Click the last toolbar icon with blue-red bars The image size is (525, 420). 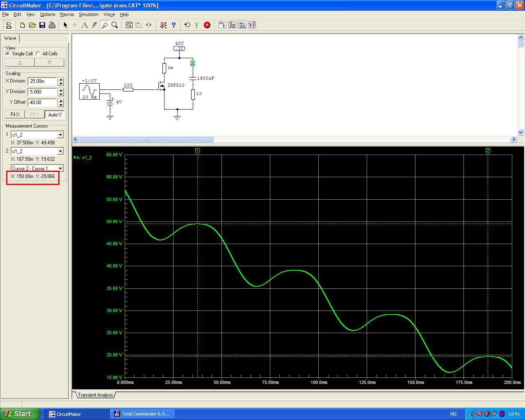pos(252,25)
